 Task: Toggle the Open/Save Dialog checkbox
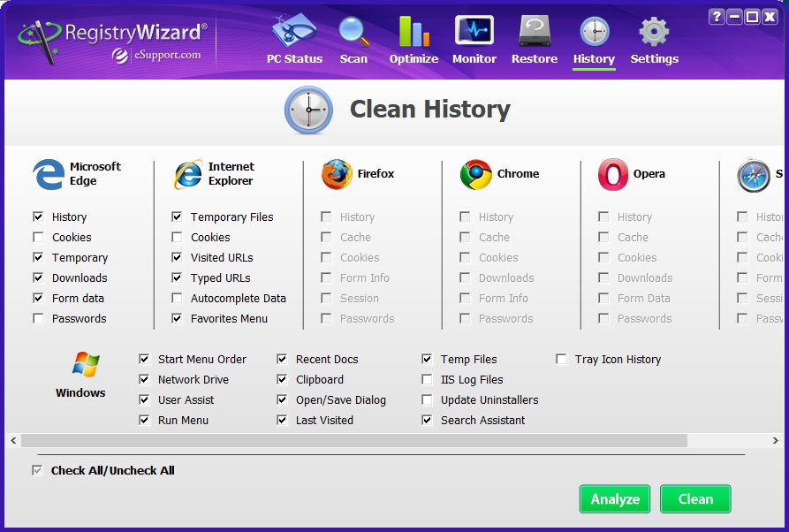tap(282, 399)
